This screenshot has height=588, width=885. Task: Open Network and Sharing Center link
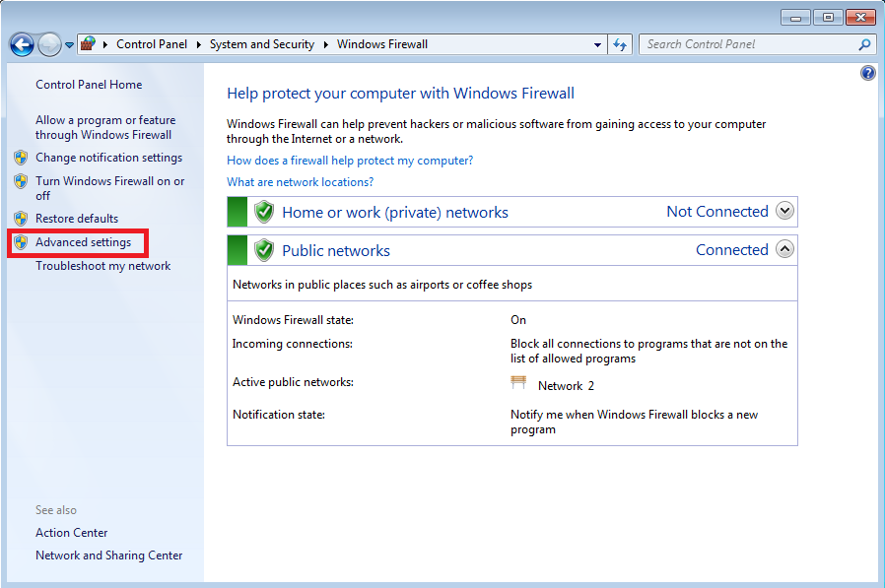coord(108,555)
